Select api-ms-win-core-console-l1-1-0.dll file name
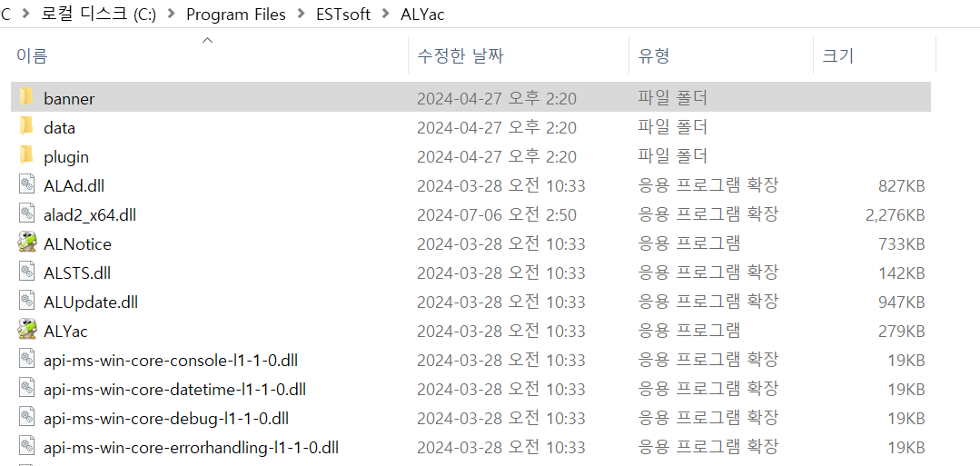Image resolution: width=980 pixels, height=466 pixels. (171, 361)
